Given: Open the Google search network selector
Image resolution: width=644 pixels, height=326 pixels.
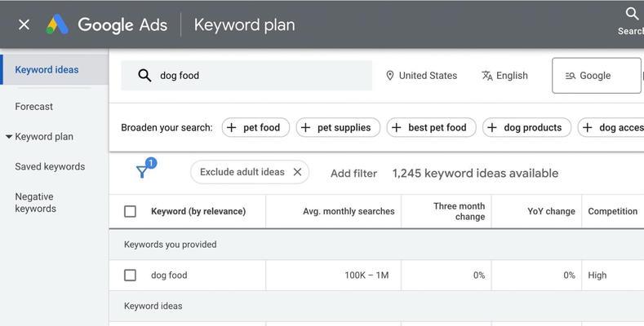Looking at the screenshot, I should pyautogui.click(x=597, y=76).
